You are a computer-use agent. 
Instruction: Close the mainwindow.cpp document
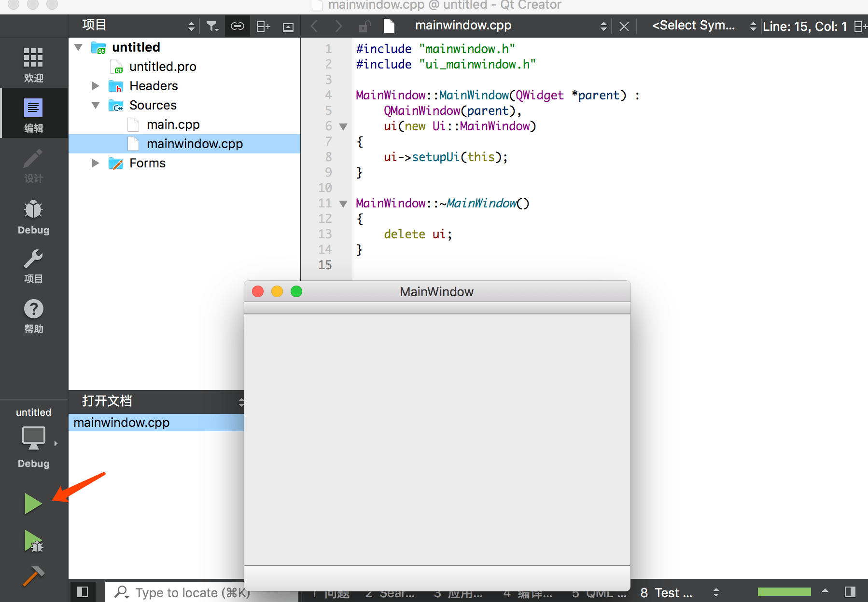[x=624, y=26]
